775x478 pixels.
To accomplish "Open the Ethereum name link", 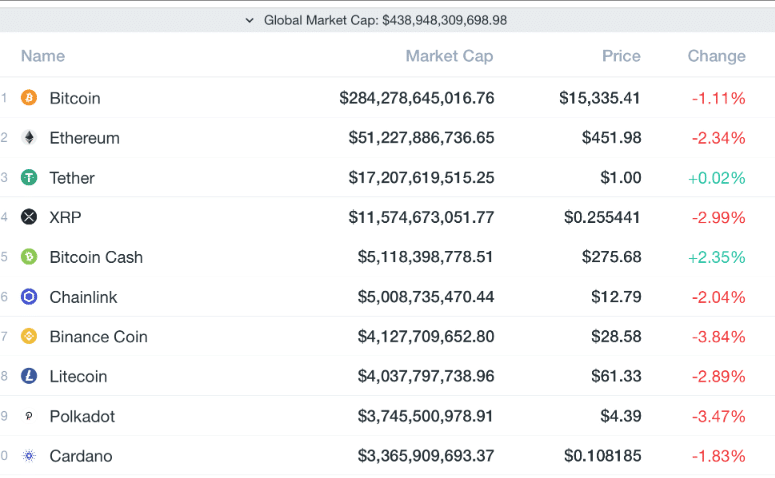I will 85,138.
